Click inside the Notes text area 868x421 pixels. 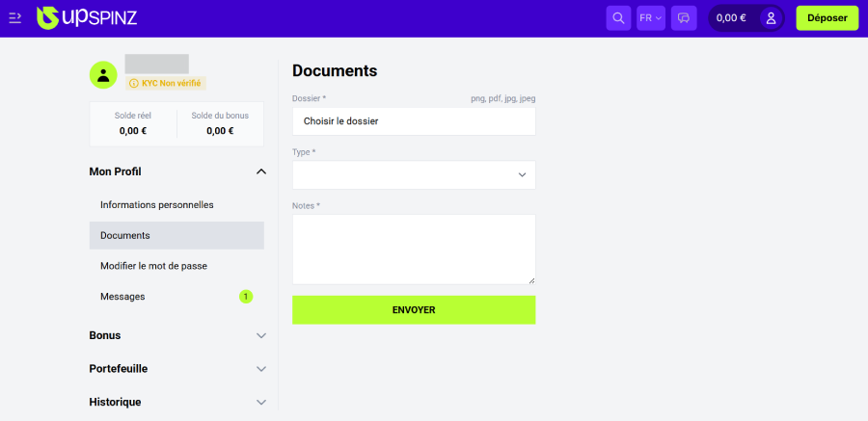(413, 249)
